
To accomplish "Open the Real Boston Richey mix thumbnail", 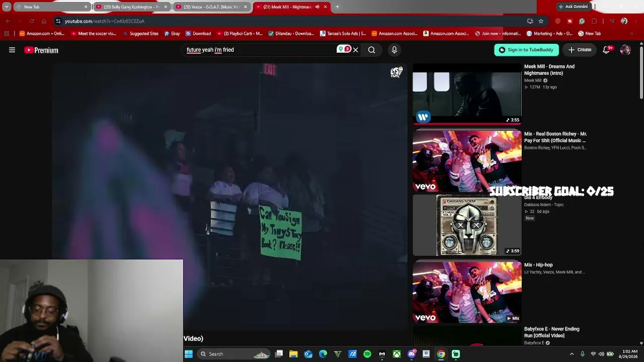I will pyautogui.click(x=467, y=161).
